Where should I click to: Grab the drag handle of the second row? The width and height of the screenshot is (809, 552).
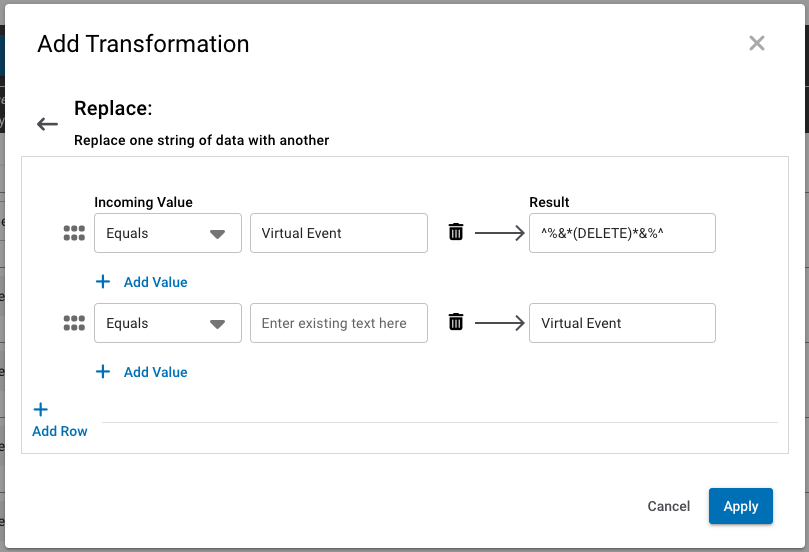(74, 323)
